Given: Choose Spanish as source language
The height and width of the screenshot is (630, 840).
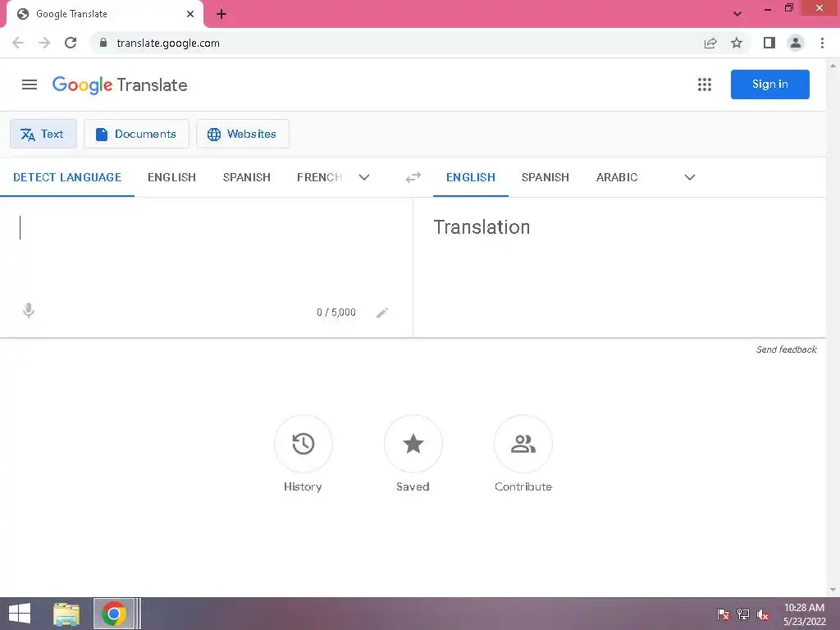Looking at the screenshot, I should click(x=246, y=177).
